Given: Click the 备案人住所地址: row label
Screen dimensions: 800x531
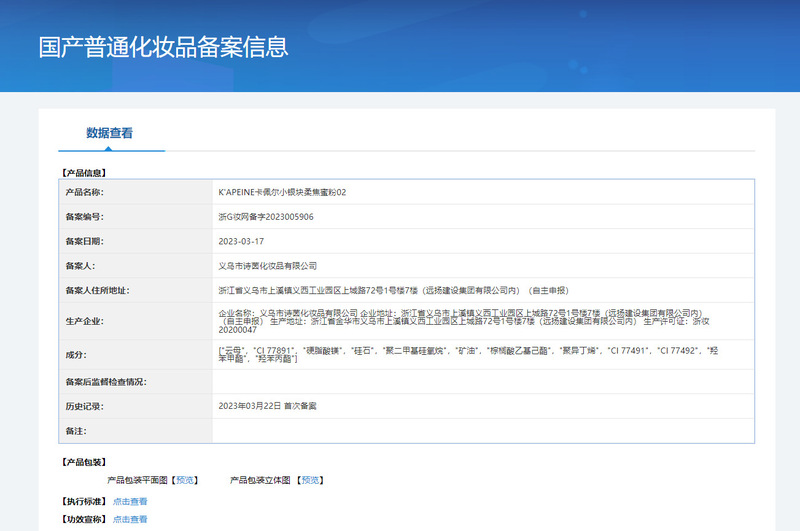Looking at the screenshot, I should click(97, 290).
